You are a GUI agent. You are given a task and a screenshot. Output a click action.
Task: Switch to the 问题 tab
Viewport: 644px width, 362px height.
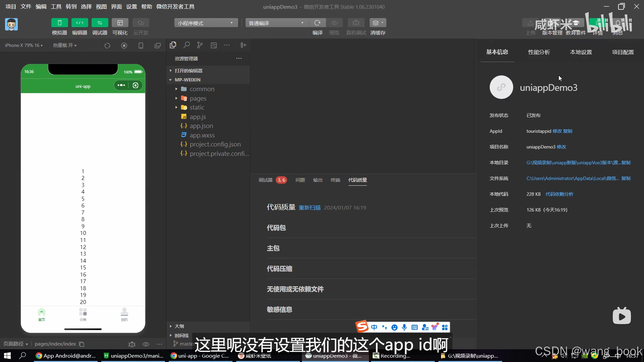pyautogui.click(x=300, y=180)
